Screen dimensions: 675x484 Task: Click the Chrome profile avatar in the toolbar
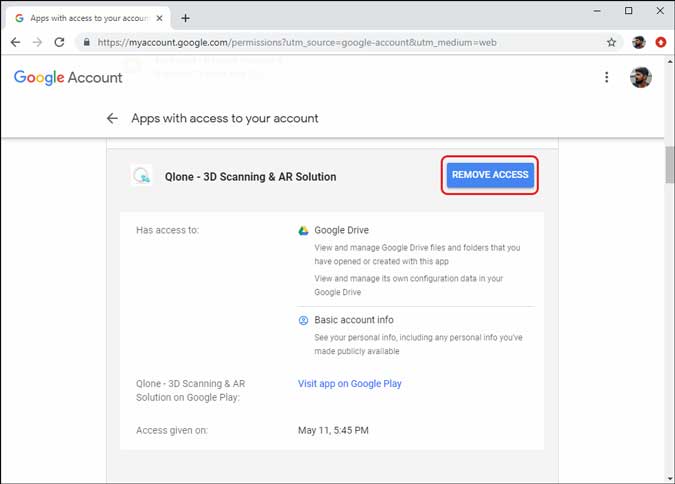pyautogui.click(x=639, y=43)
